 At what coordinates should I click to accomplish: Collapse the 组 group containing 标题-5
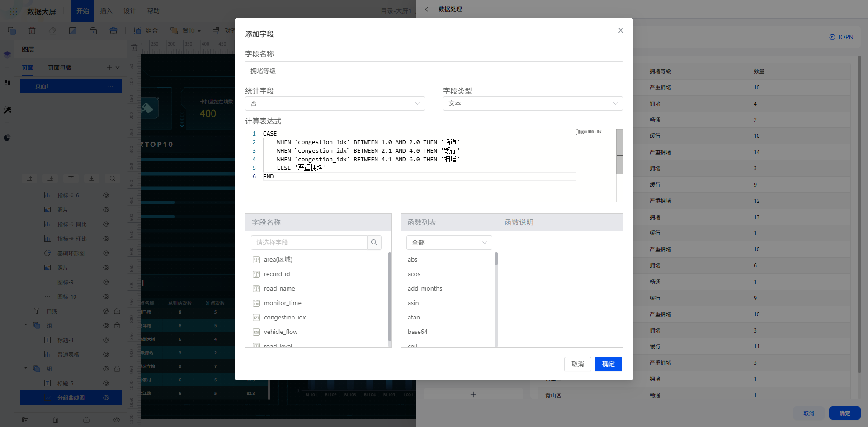pyautogui.click(x=26, y=368)
